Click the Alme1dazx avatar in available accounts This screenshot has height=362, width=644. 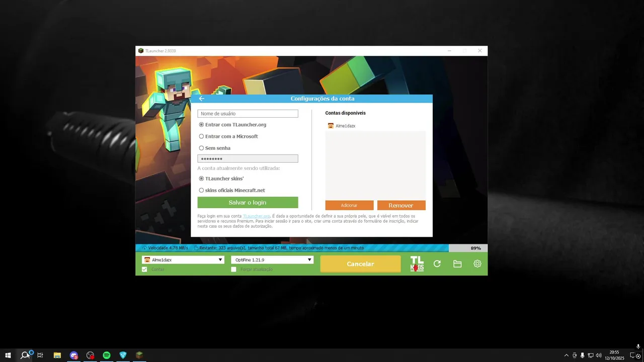pos(331,126)
